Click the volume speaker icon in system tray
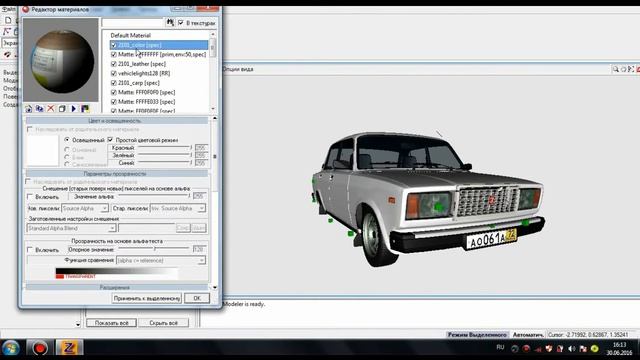 point(571,349)
